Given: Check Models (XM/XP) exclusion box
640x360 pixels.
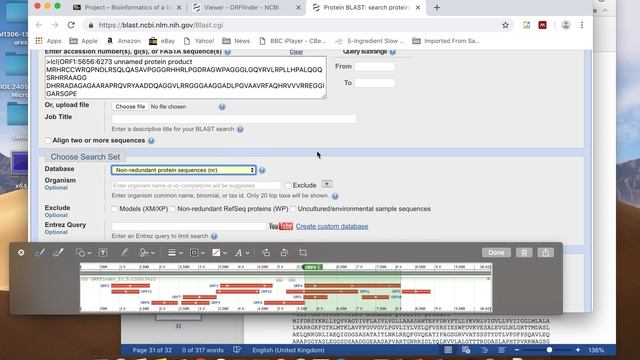Looking at the screenshot, I should 114,209.
